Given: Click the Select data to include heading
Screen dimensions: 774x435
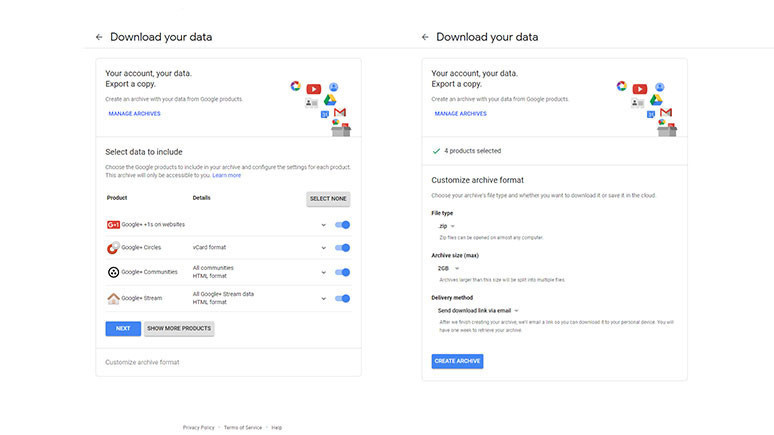Looking at the screenshot, I should 144,152.
